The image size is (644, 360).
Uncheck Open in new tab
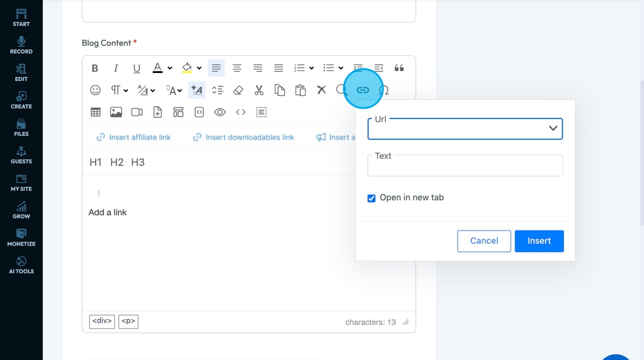[371, 198]
